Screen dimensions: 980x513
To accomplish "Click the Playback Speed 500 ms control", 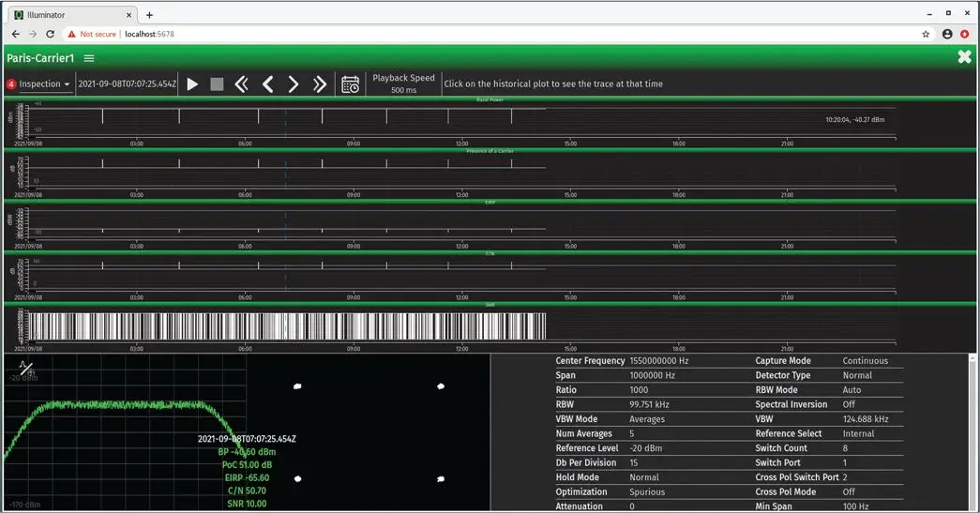I will click(x=403, y=84).
